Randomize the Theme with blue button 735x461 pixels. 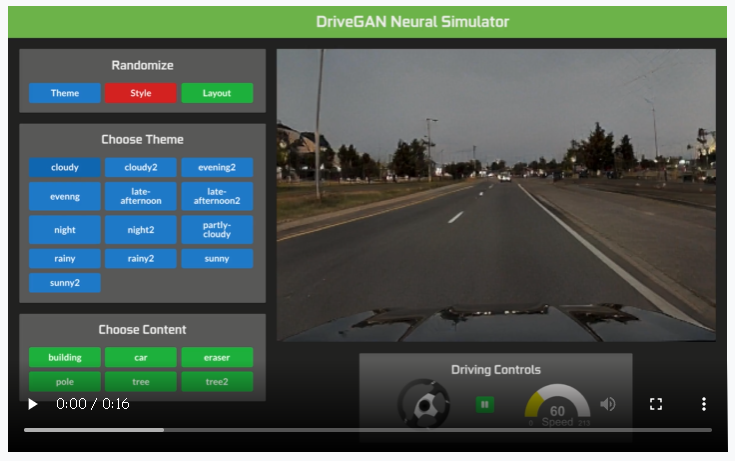pyautogui.click(x=65, y=93)
